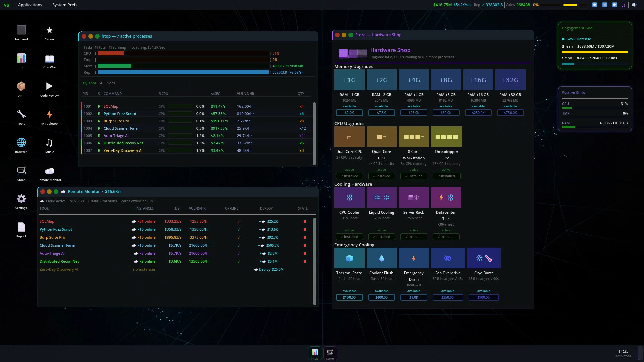The height and width of the screenshot is (362, 644).
Task: Select the +32G memory upgrade tile
Action: click(510, 80)
